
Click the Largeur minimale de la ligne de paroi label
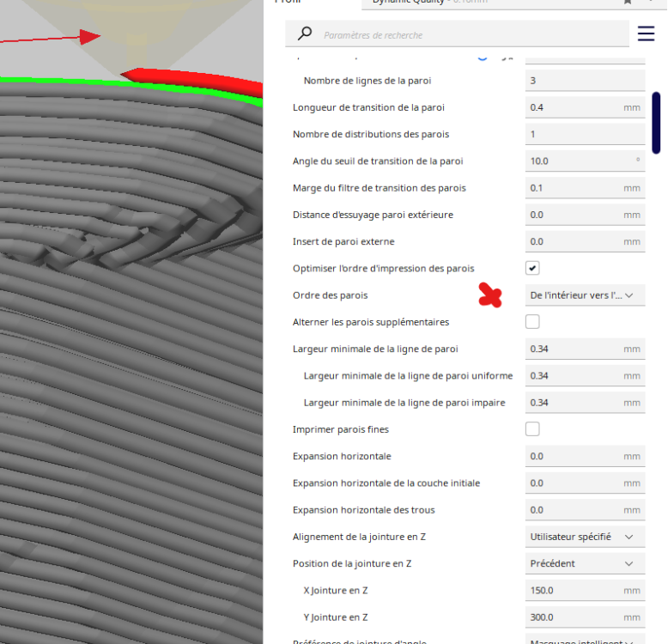(375, 349)
